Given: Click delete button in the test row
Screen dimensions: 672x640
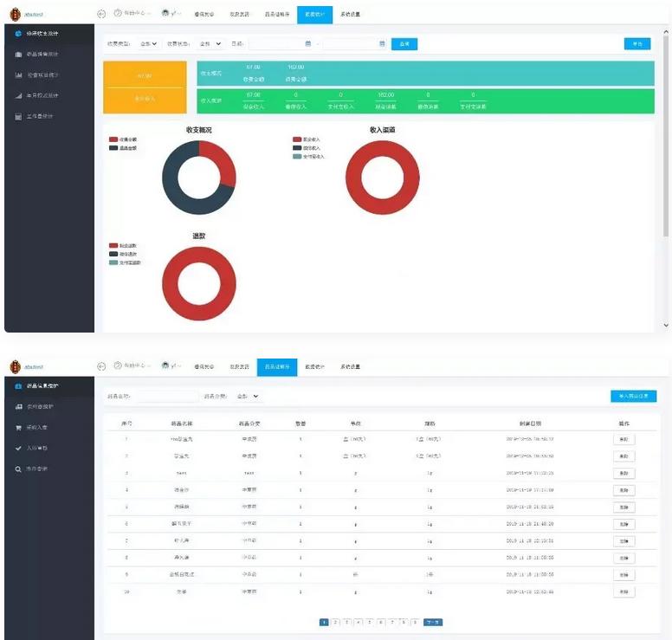Looking at the screenshot, I should pyautogui.click(x=624, y=473).
